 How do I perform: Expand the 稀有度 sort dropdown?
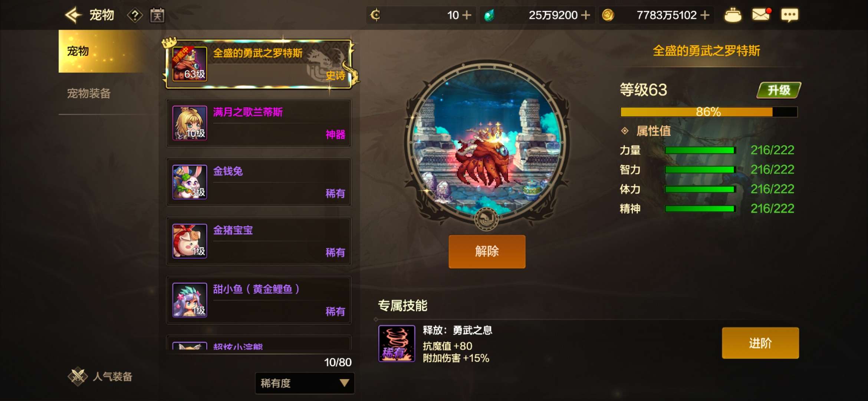coord(305,383)
